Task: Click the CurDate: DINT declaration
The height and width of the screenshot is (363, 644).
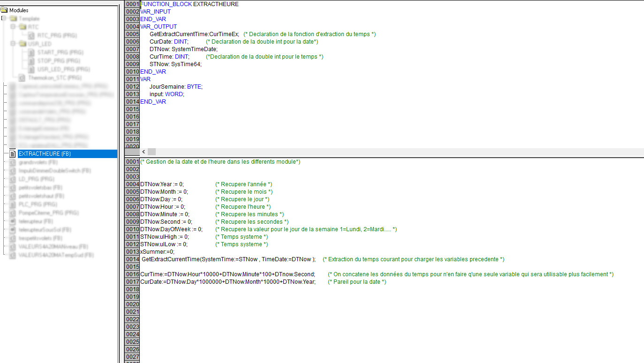Action: tap(169, 42)
